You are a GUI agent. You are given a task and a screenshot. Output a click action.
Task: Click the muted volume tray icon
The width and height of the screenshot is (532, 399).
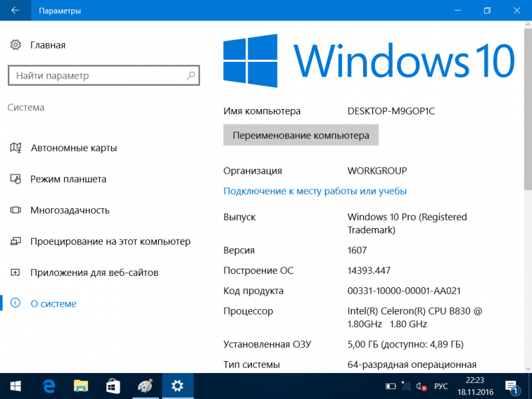pyautogui.click(x=422, y=386)
